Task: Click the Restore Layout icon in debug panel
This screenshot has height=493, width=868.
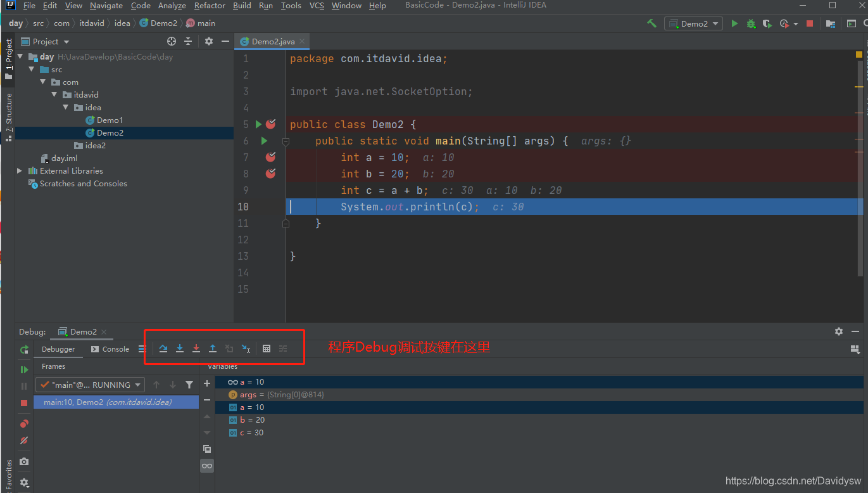Action: [855, 349]
